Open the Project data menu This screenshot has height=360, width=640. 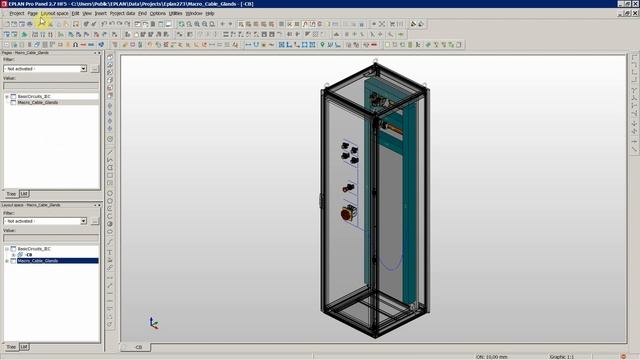tap(122, 13)
